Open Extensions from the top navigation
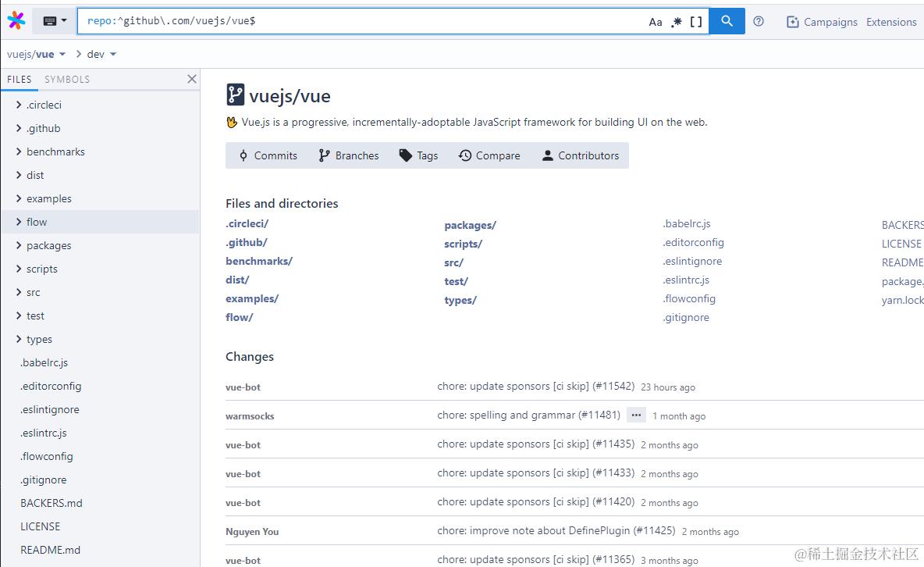924x567 pixels. coord(891,22)
